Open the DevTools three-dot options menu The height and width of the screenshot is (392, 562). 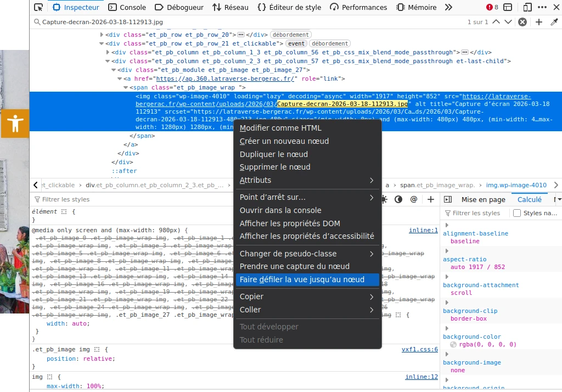tap(542, 7)
